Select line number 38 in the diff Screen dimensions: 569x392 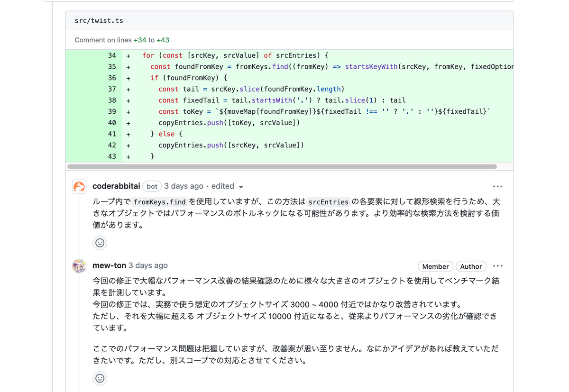point(112,100)
